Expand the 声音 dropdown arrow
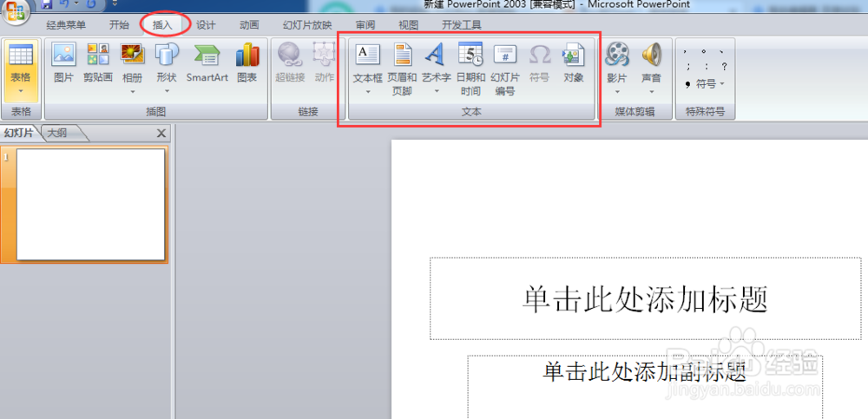Viewport: 868px width, 419px height. [x=651, y=92]
